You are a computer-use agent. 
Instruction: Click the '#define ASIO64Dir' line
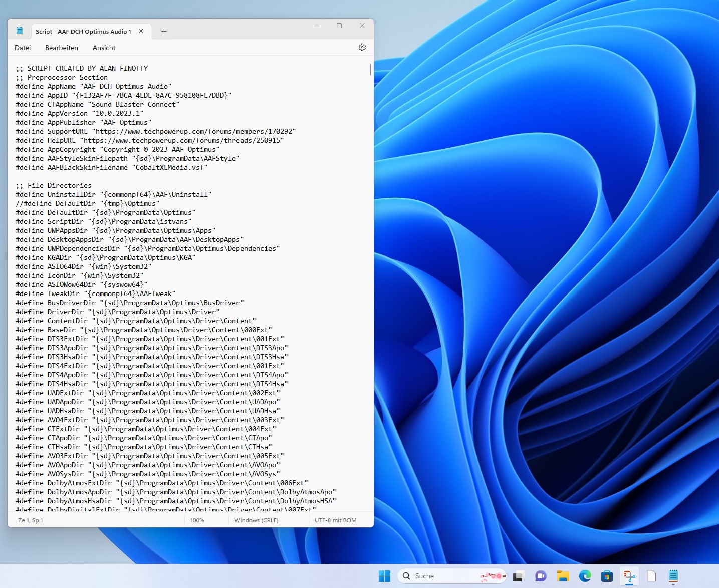(x=84, y=266)
